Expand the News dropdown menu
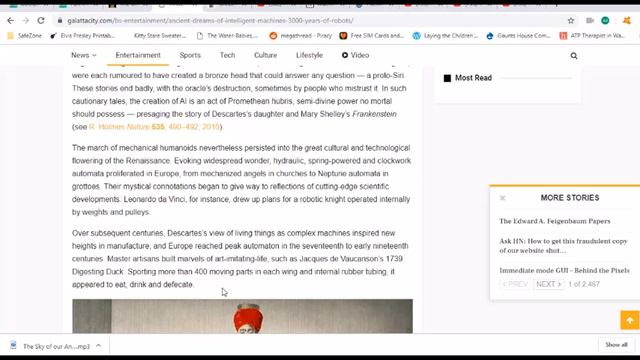The image size is (640, 360). click(84, 55)
